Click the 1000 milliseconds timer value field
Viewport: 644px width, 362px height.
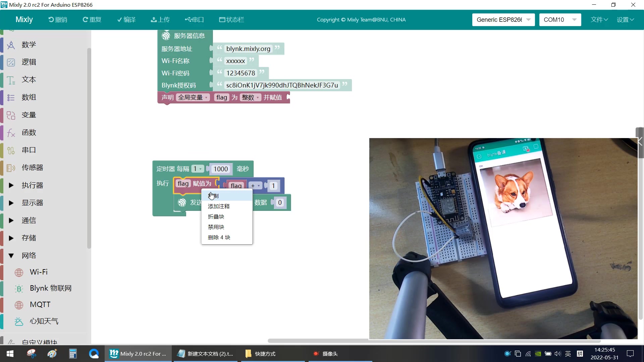(x=220, y=169)
